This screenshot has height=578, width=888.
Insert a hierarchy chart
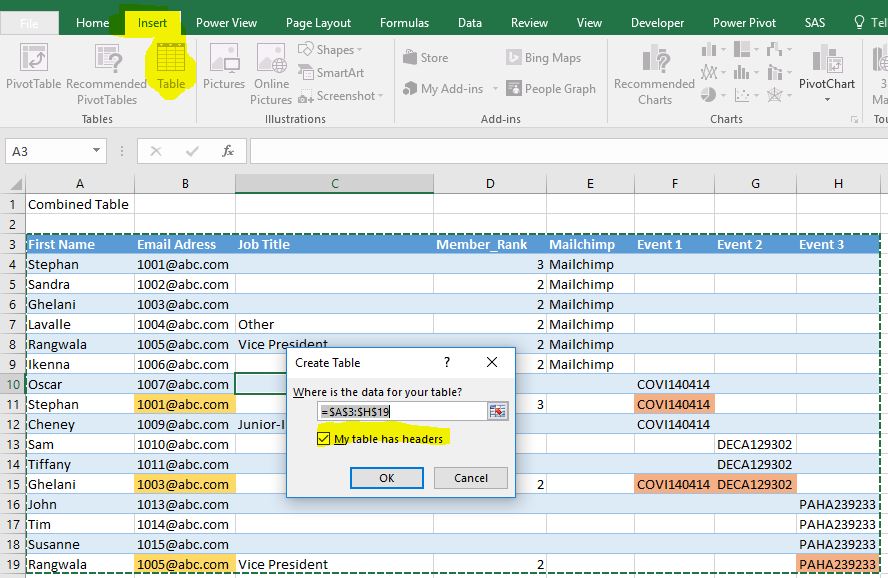click(x=746, y=50)
